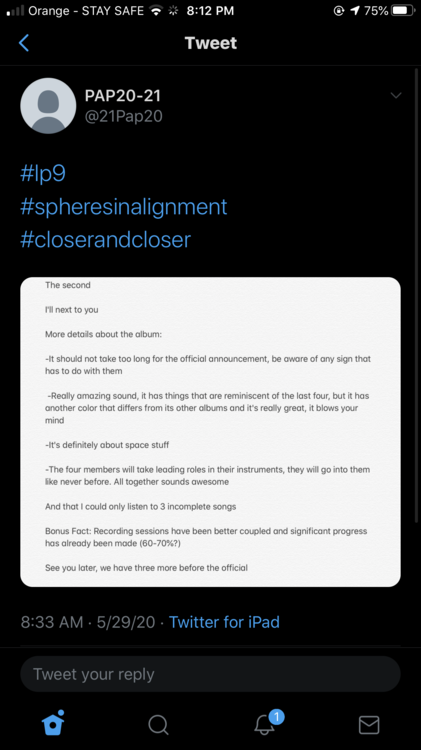The image size is (421, 750).
Task: Tap the battery icon in status bar
Action: [x=403, y=11]
